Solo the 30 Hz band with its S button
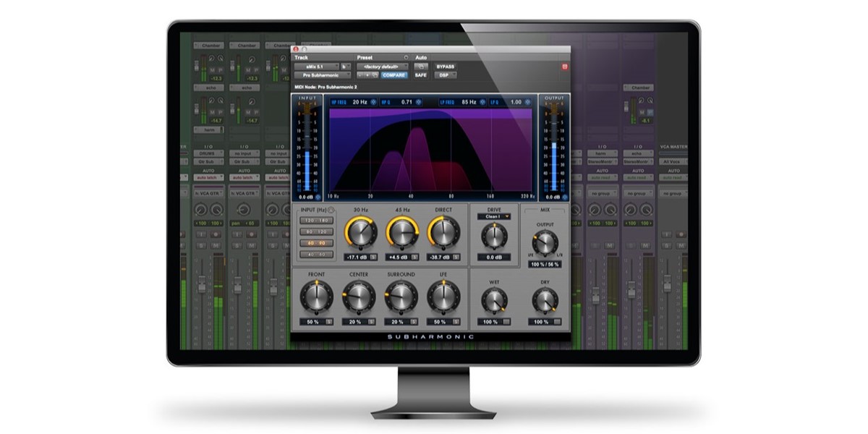The image size is (868, 434). (373, 256)
